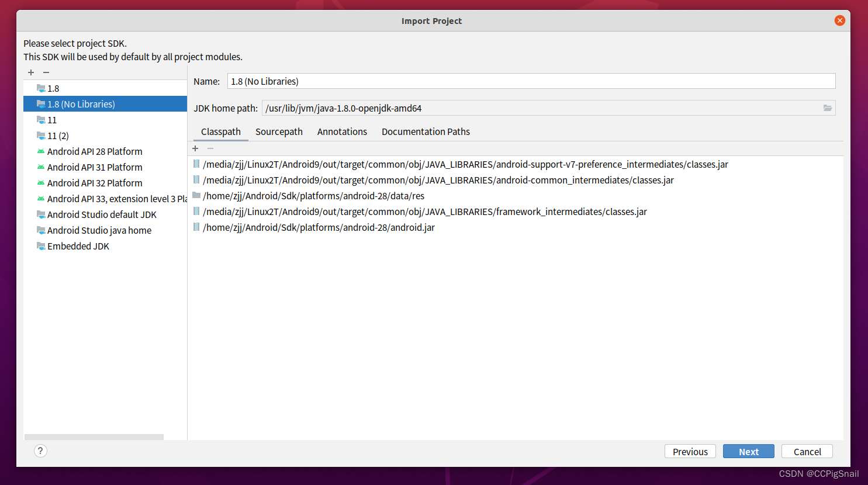Viewport: 868px width, 485px height.
Task: Click jar icon of android-common_intermediates entry
Action: pyautogui.click(x=196, y=180)
